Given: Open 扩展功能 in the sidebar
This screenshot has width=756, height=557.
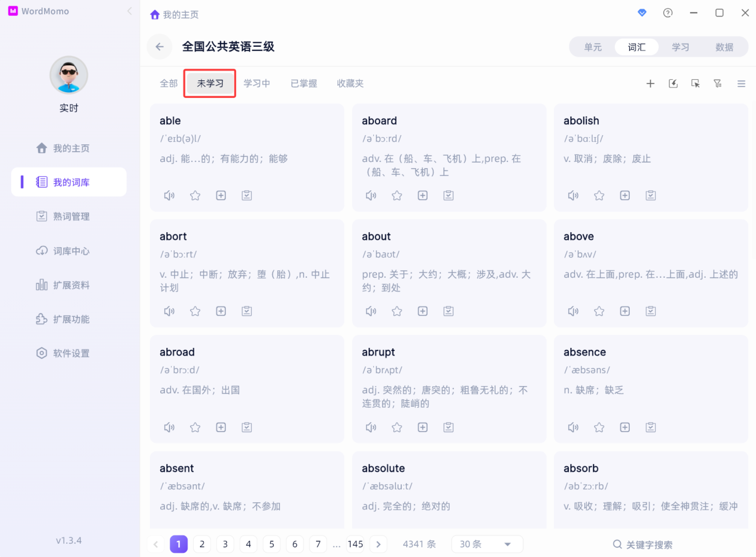Looking at the screenshot, I should tap(69, 319).
